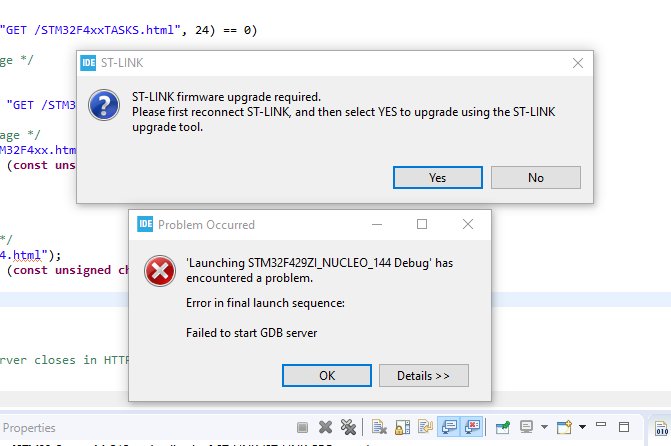Click the blue question mark icon in ST-LINK dialog
Image resolution: width=671 pixels, height=446 pixels.
tap(104, 105)
